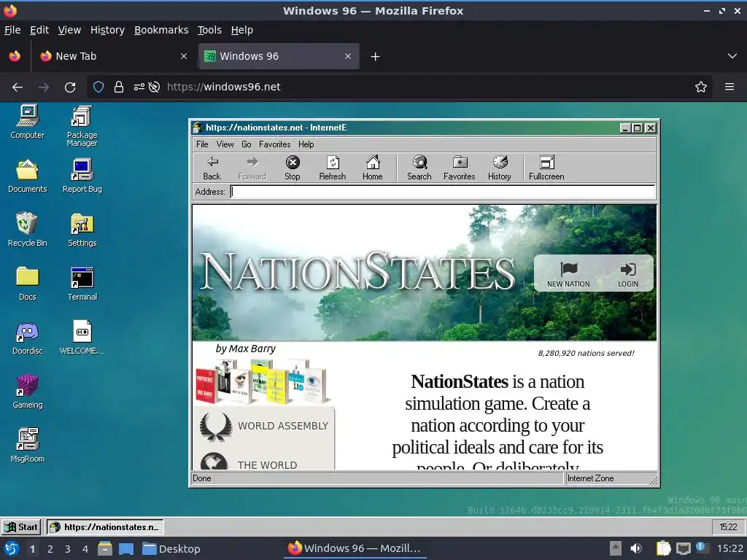The height and width of the screenshot is (560, 747).
Task: Switch to workspace 2 in panel
Action: click(50, 549)
